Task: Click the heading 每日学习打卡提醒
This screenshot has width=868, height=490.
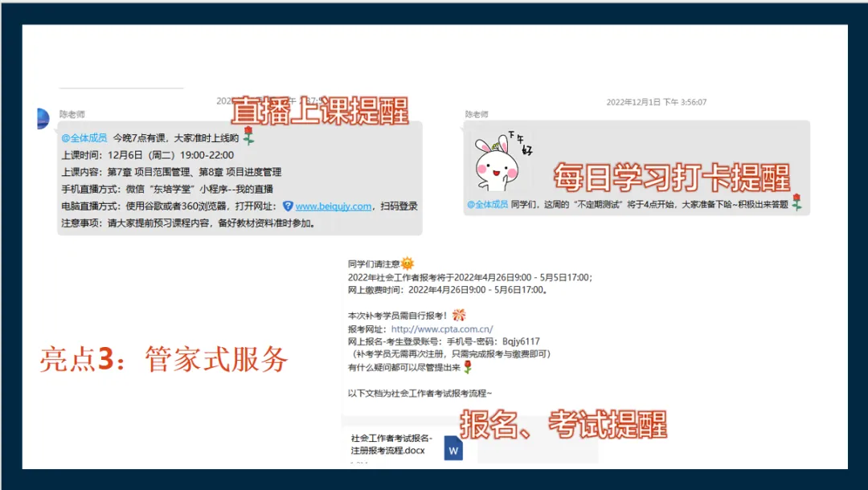Action: [x=671, y=178]
